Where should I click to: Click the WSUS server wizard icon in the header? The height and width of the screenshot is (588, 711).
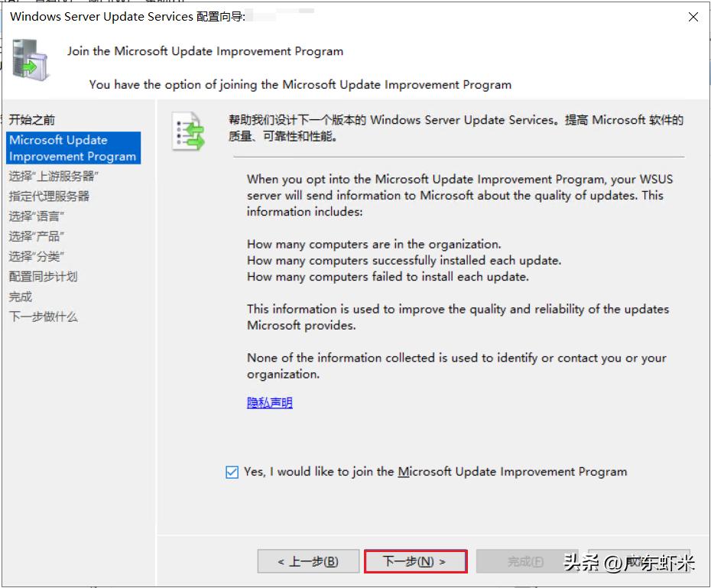click(x=30, y=60)
